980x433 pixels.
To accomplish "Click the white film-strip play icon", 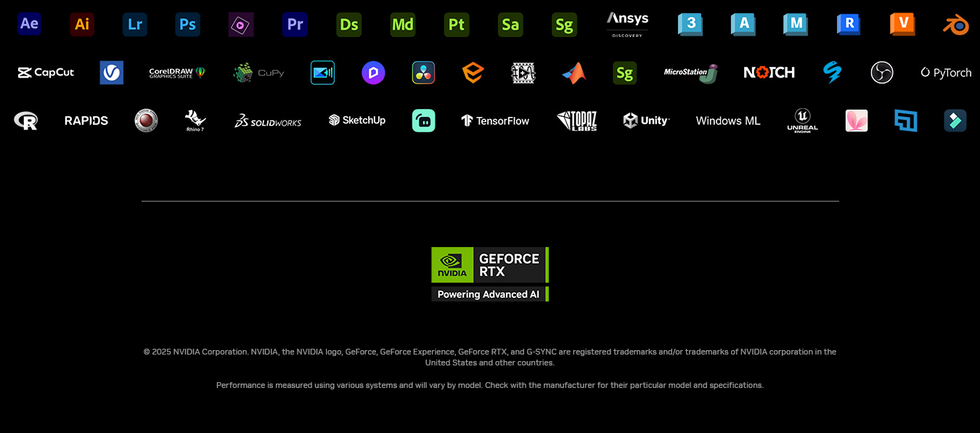I will [523, 73].
